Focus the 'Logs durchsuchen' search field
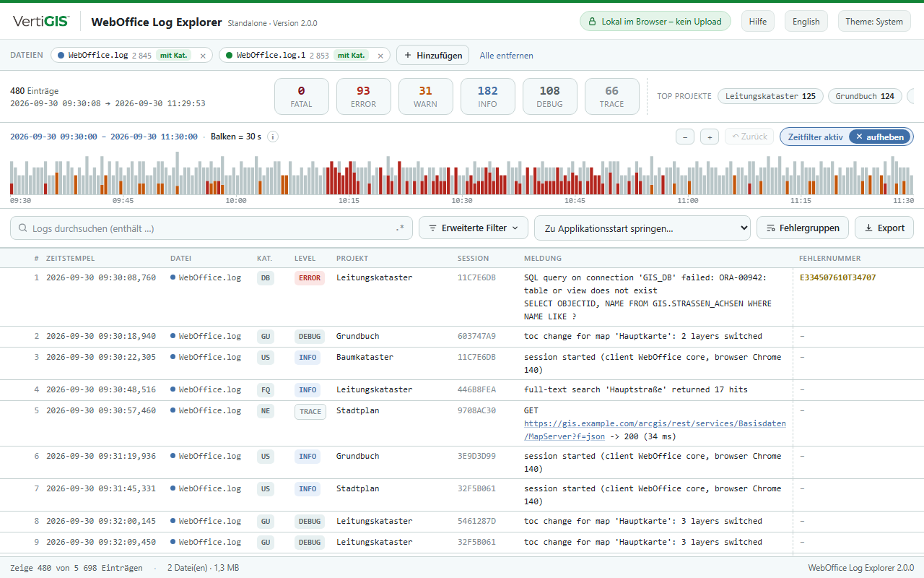Image resolution: width=924 pixels, height=578 pixels. tap(212, 228)
